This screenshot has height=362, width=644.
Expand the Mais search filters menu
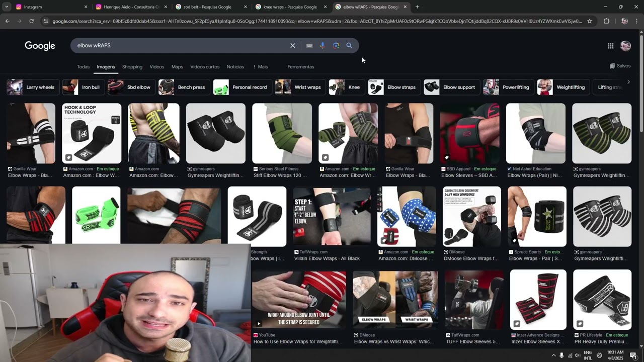click(x=261, y=67)
